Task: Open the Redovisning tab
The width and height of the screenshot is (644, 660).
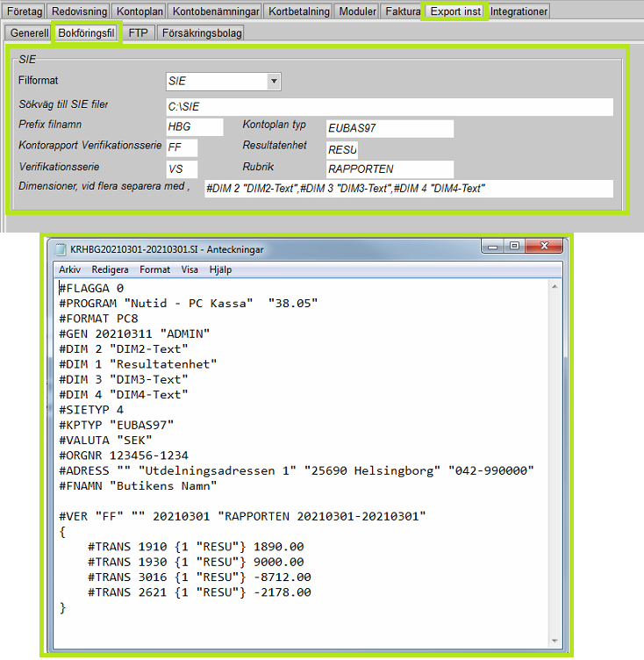Action: 80,11
